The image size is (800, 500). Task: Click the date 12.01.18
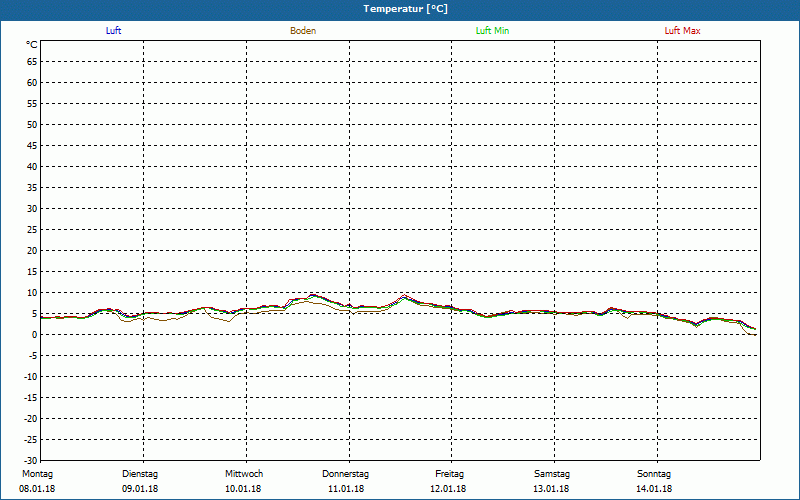pos(448,489)
